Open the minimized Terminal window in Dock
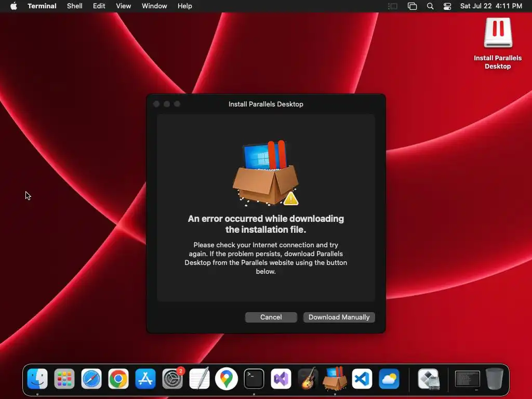This screenshot has height=399, width=532. tap(467, 379)
